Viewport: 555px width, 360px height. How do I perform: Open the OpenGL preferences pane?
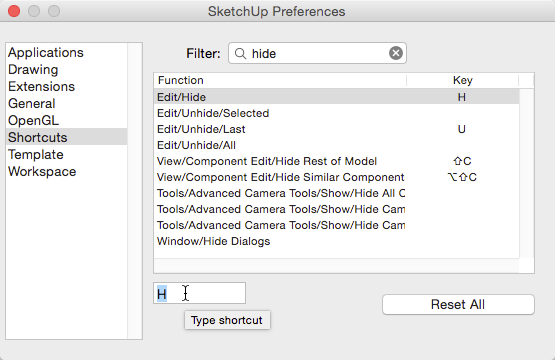[x=67, y=120]
